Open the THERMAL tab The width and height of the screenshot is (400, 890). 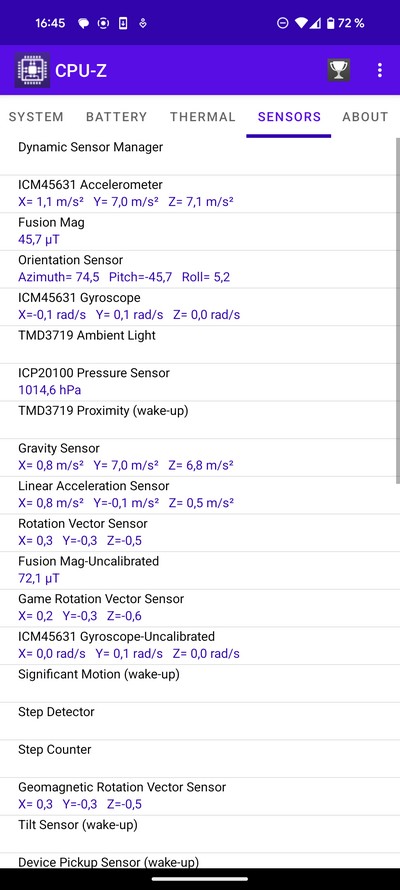pyautogui.click(x=203, y=117)
